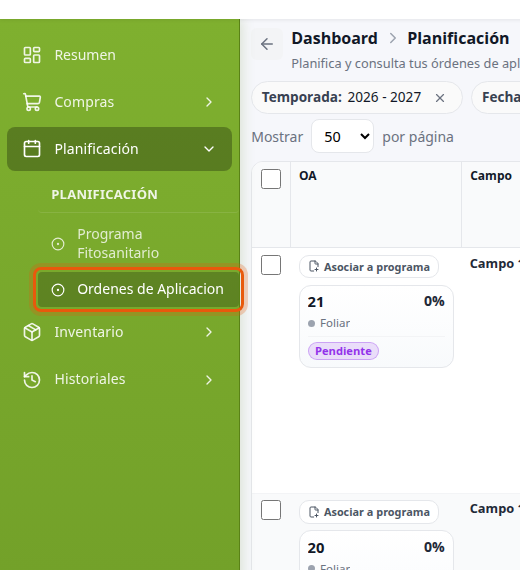Expand the Compras submenu chevron
Screen dimensions: 520x570
(x=209, y=102)
